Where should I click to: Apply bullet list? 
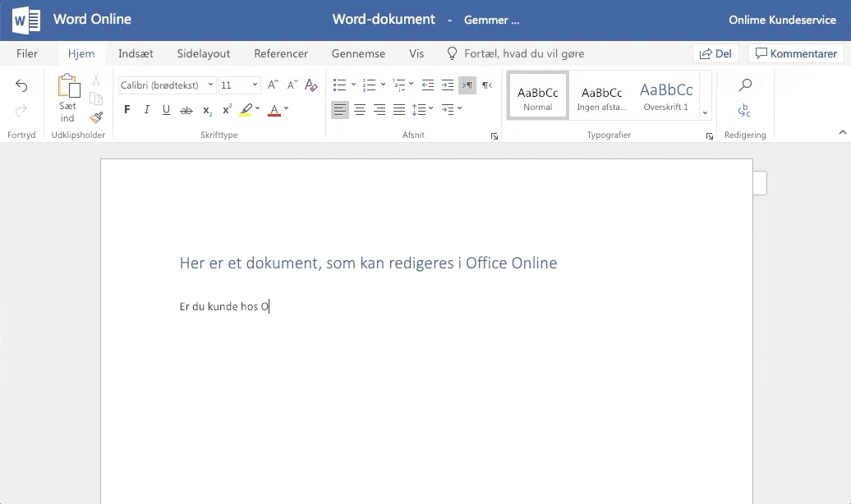340,85
